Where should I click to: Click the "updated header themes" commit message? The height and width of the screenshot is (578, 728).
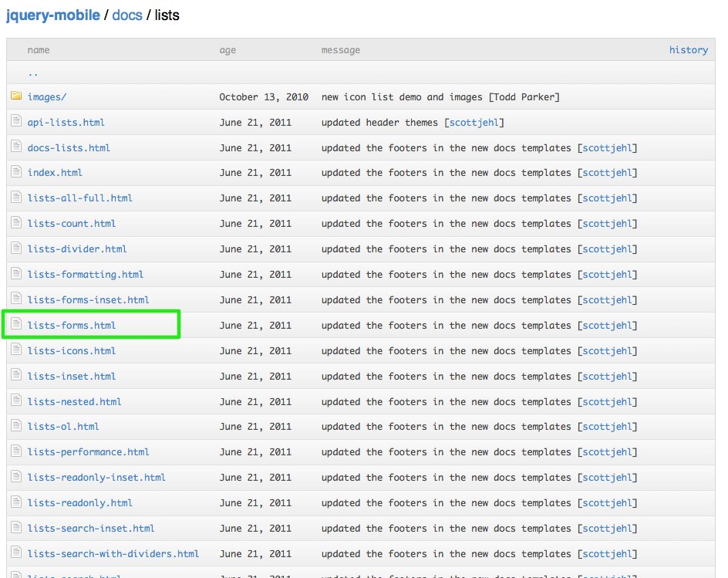pos(379,123)
